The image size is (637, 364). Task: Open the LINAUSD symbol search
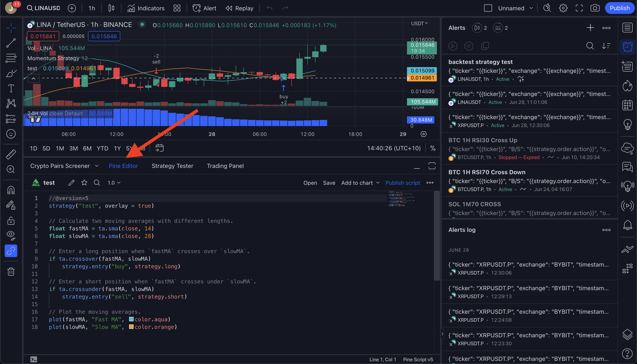(x=44, y=8)
